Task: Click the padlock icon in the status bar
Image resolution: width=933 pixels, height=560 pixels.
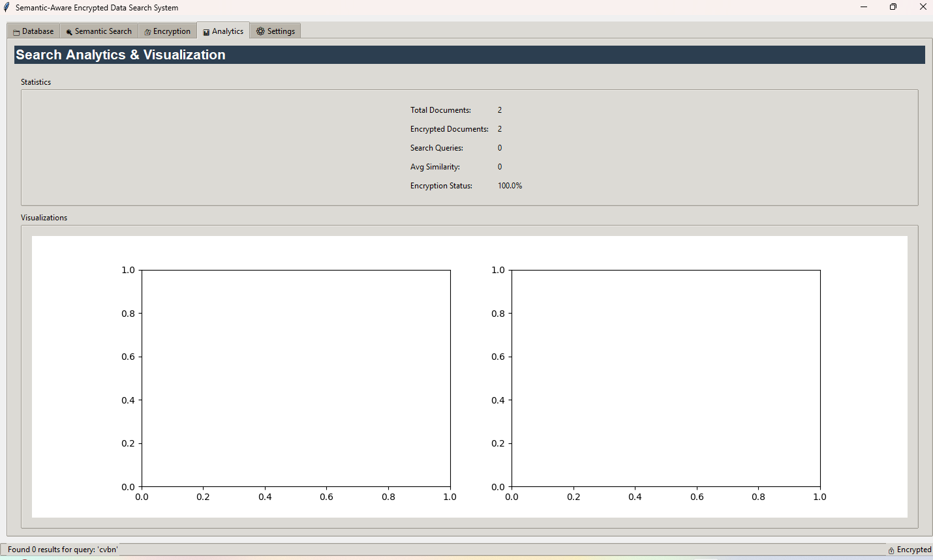Action: point(891,550)
